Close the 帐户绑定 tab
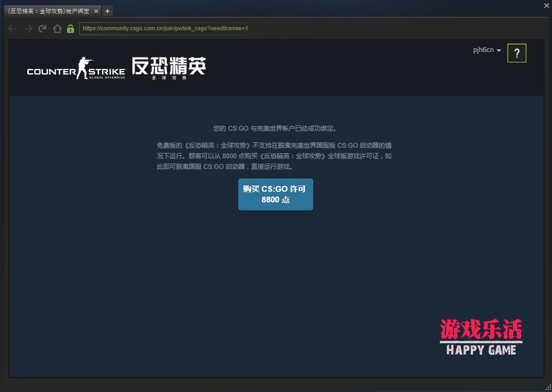The height and width of the screenshot is (392, 552). pyautogui.click(x=96, y=11)
